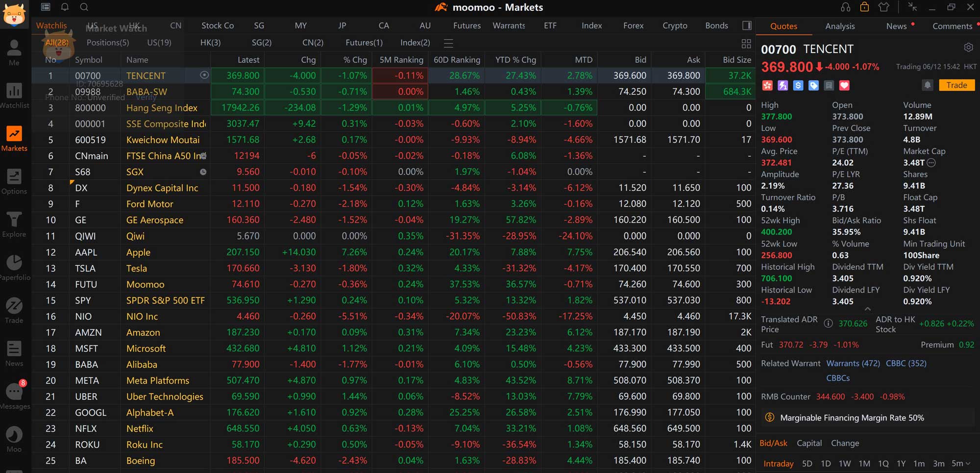Image resolution: width=980 pixels, height=473 pixels.
Task: Open the Warrants (472) link
Action: tap(853, 363)
